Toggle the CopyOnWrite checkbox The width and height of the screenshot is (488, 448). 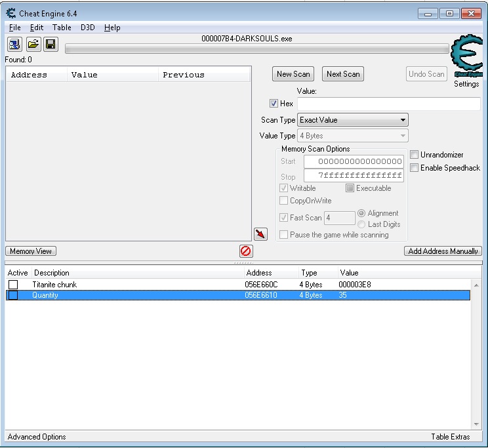[x=283, y=201]
